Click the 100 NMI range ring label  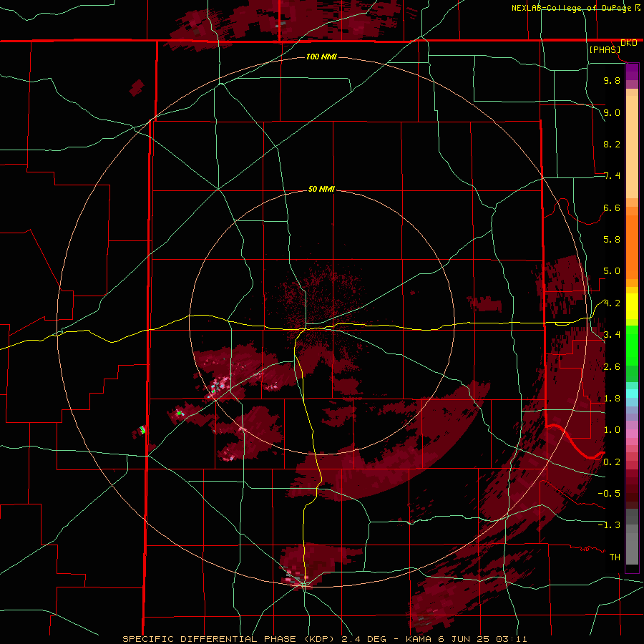tap(321, 57)
